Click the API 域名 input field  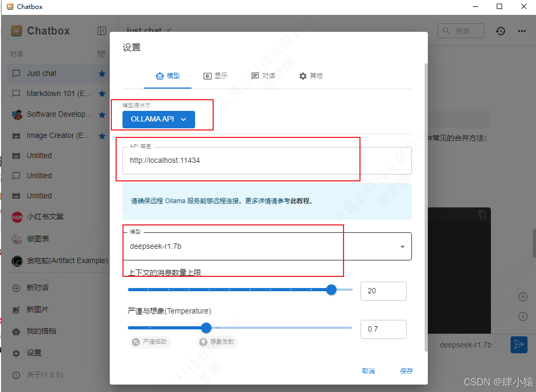pyautogui.click(x=267, y=161)
